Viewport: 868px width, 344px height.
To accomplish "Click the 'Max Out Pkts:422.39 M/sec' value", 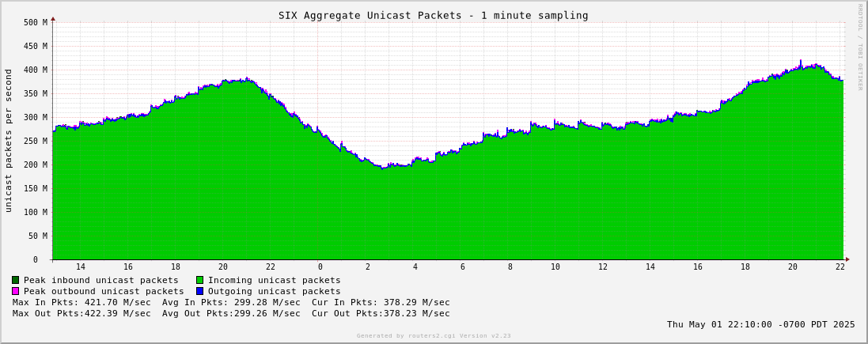I will click(81, 313).
